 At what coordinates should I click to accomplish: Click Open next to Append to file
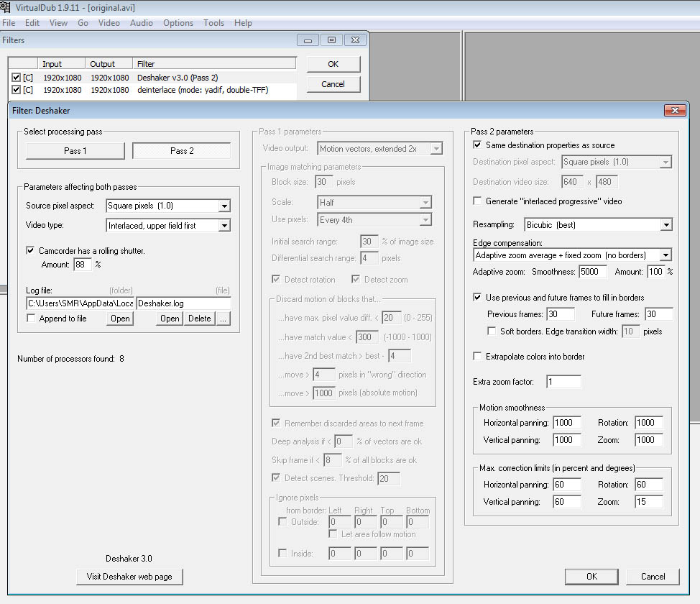[x=120, y=319]
